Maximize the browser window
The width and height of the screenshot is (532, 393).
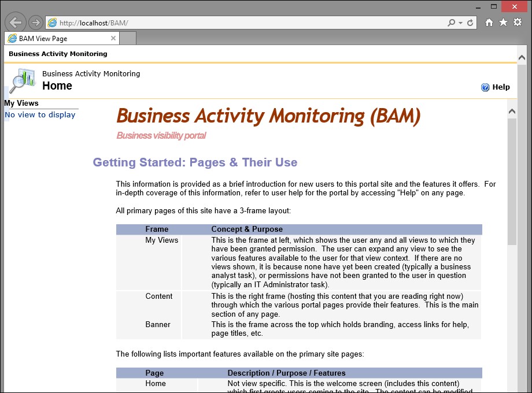tap(494, 6)
